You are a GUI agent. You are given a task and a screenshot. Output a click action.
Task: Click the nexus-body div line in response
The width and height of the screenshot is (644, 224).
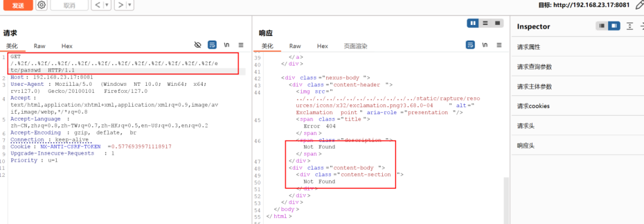tap(326, 77)
